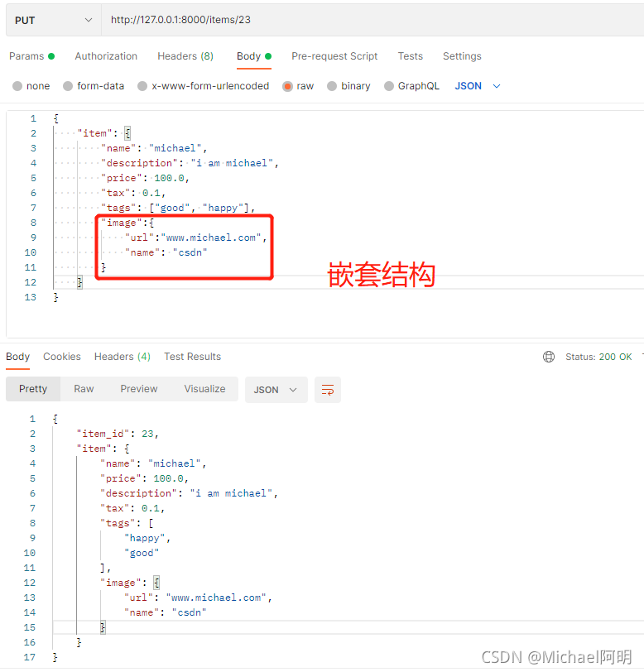Click the "description" line in response body
This screenshot has width=644, height=672.
tap(189, 494)
